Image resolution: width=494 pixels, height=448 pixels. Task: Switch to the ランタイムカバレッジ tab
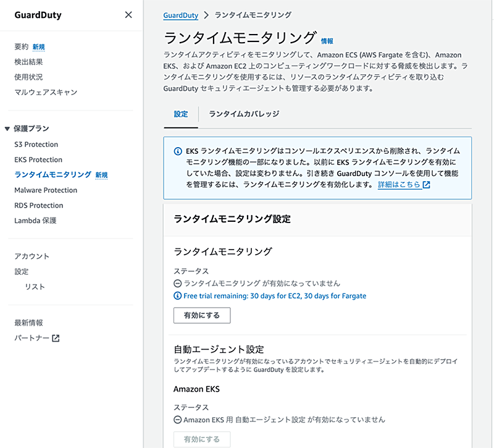(x=244, y=114)
